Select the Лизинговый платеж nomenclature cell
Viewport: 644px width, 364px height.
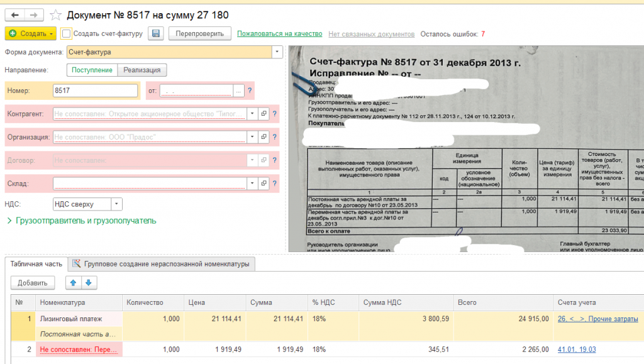(79, 319)
